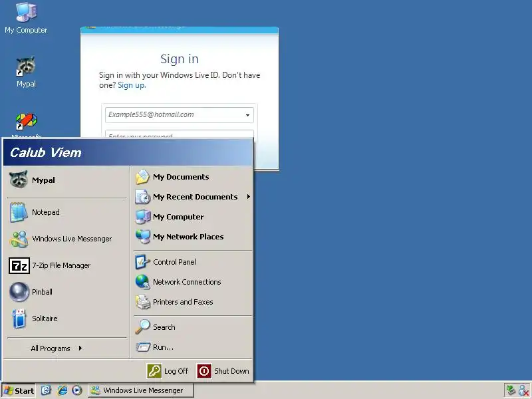
Task: Click the Log Off key icon
Action: (x=154, y=371)
